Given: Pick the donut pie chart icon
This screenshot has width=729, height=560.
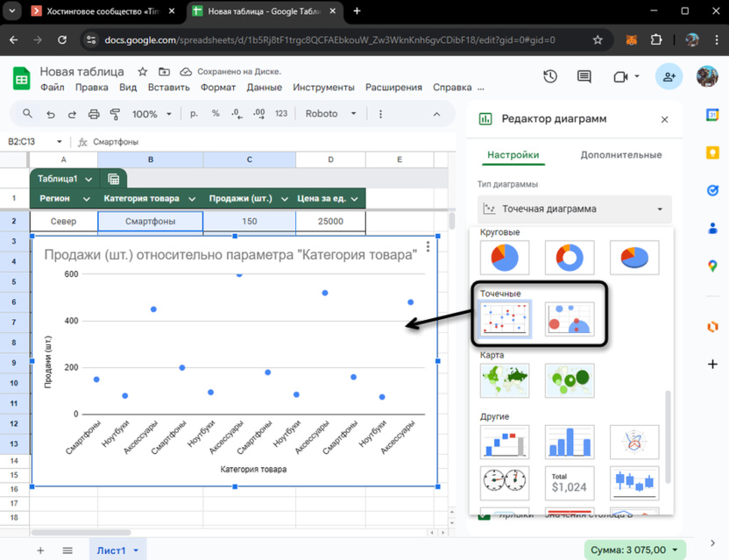Looking at the screenshot, I should point(570,258).
